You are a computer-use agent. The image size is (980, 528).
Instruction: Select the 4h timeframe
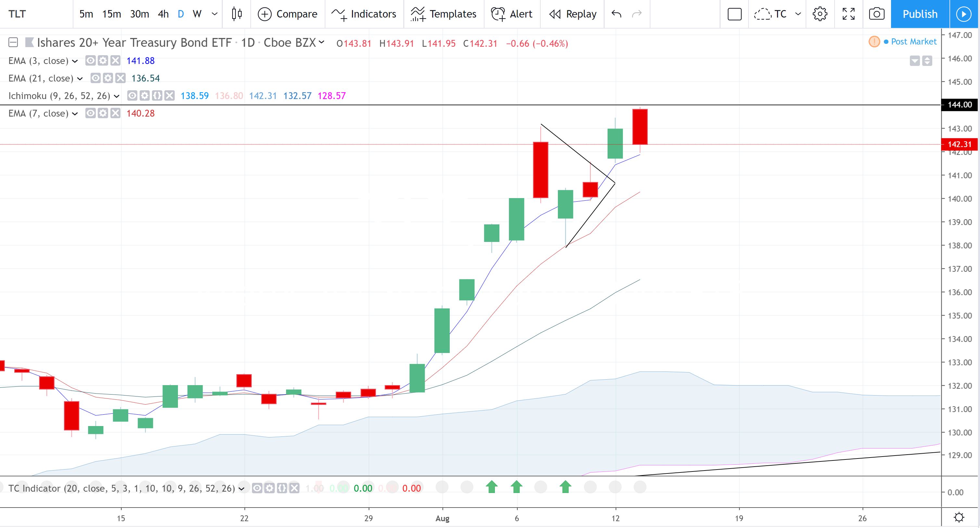[x=163, y=14]
